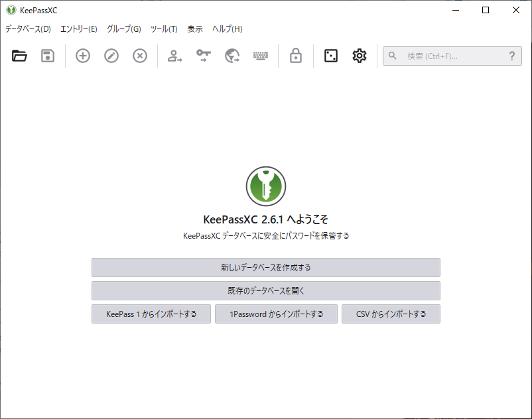Click the copy URL globe icon
The image size is (532, 419).
pyautogui.click(x=232, y=56)
